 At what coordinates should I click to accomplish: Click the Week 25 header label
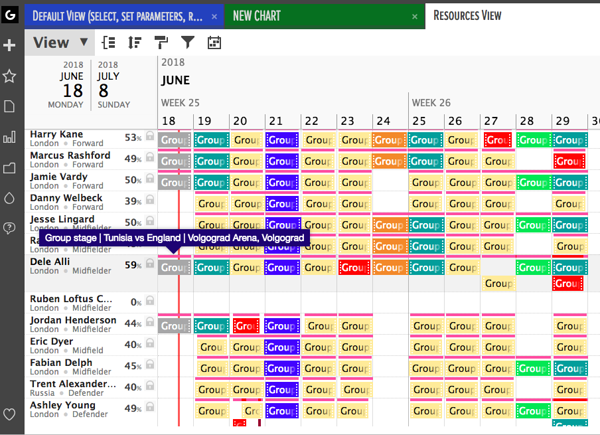point(180,103)
